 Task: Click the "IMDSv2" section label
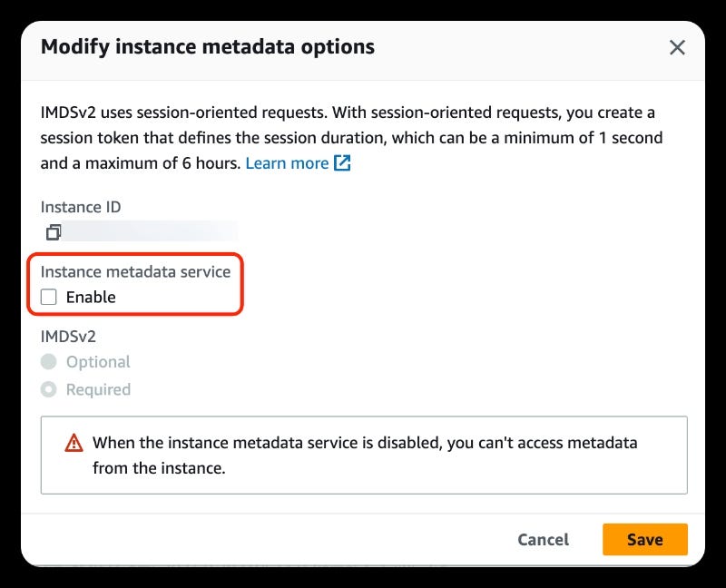pyautogui.click(x=68, y=336)
